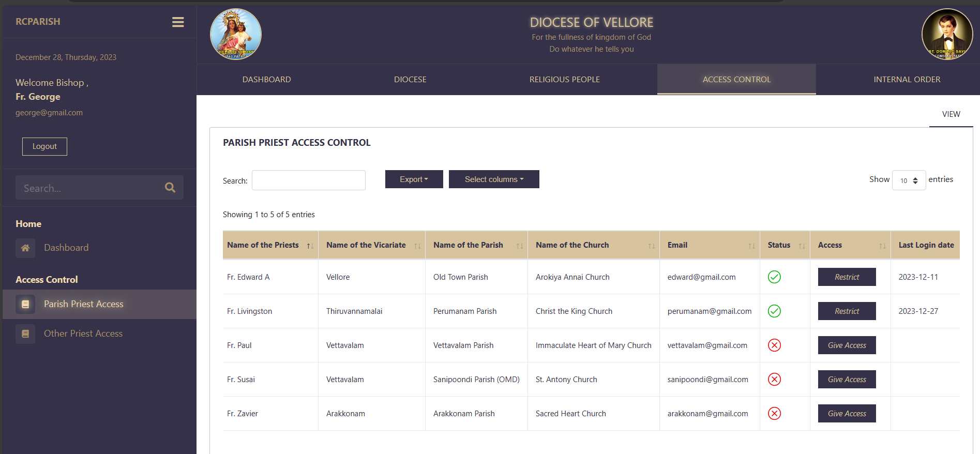Give access to Fr. Zavier
The height and width of the screenshot is (454, 980).
pos(847,414)
